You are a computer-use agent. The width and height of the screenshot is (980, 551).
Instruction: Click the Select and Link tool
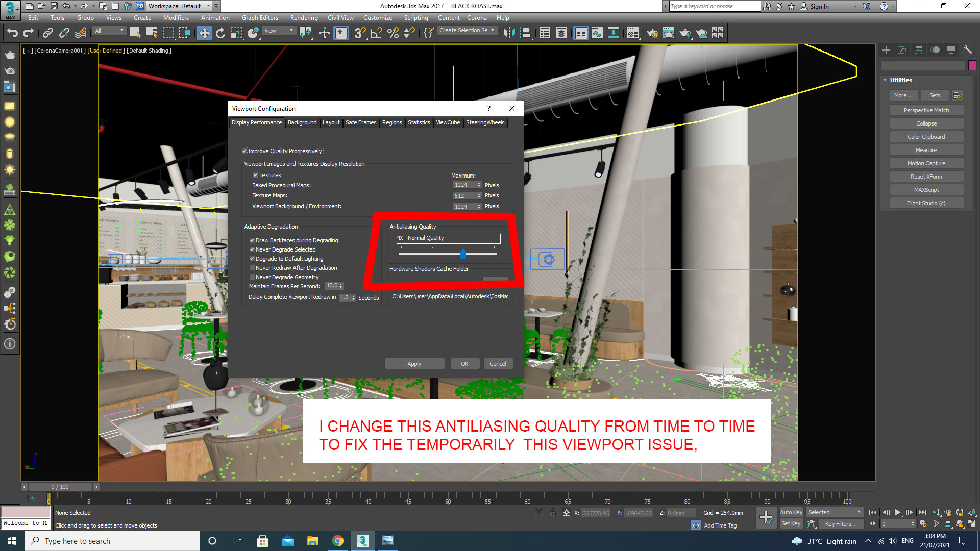[x=48, y=33]
